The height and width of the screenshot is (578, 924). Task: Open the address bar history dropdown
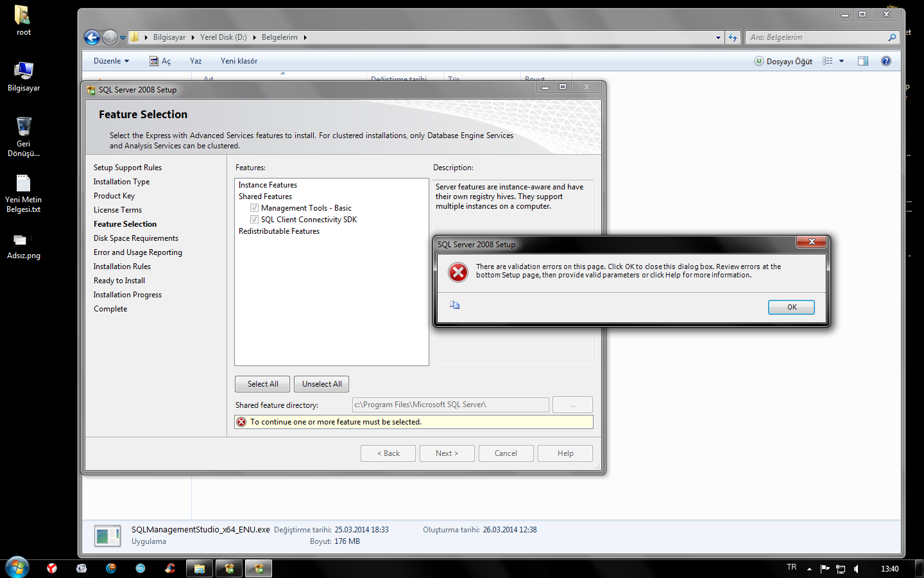point(718,38)
